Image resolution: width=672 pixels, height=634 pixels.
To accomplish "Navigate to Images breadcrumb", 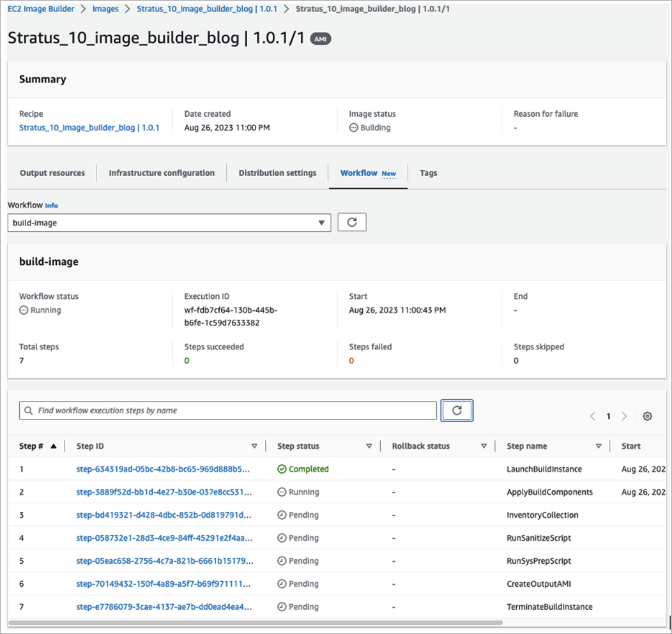I will (105, 9).
